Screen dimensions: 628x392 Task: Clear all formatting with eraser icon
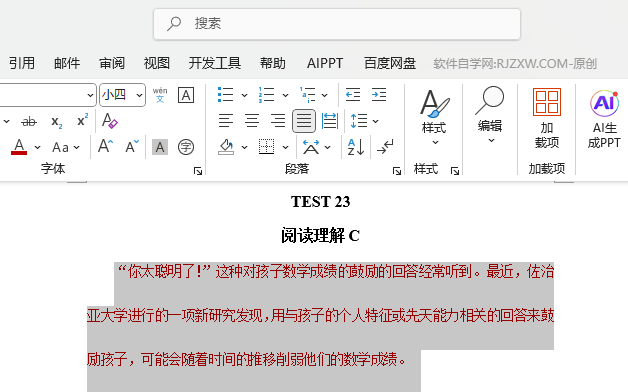click(109, 121)
